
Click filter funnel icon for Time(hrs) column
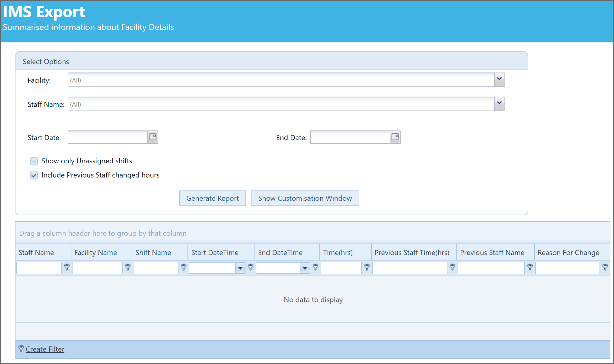pyautogui.click(x=367, y=267)
